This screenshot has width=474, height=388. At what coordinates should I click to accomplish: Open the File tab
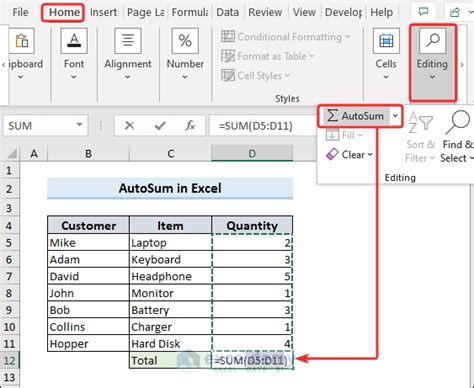(x=20, y=12)
